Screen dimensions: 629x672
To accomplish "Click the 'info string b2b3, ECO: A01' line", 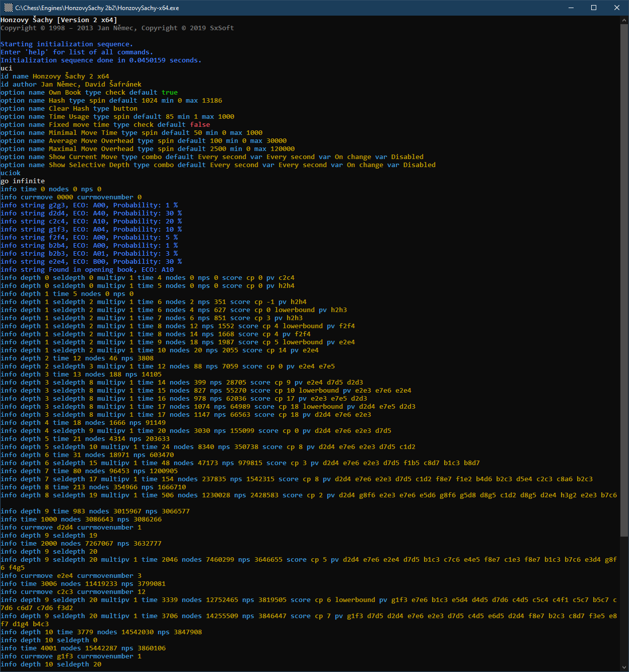I will tap(89, 254).
